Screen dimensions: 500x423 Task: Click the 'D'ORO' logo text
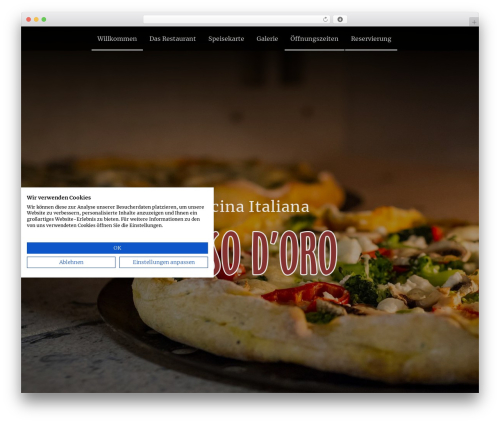[294, 253]
